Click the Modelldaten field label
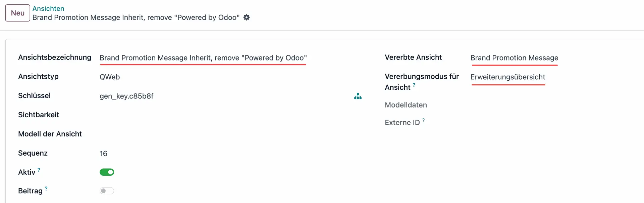The width and height of the screenshot is (644, 203). point(406,105)
